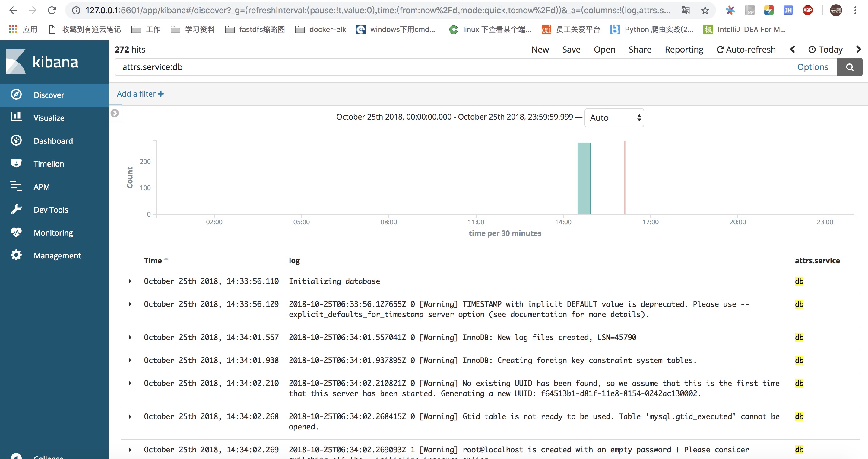Click the magnifier search submit button
Image resolution: width=868 pixels, height=459 pixels.
tap(850, 67)
